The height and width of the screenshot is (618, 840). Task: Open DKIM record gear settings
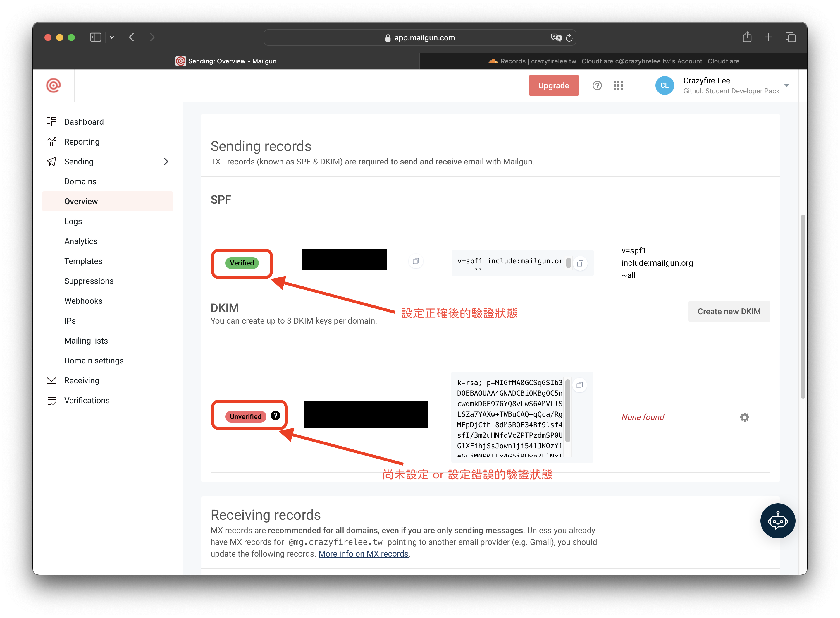(x=744, y=417)
